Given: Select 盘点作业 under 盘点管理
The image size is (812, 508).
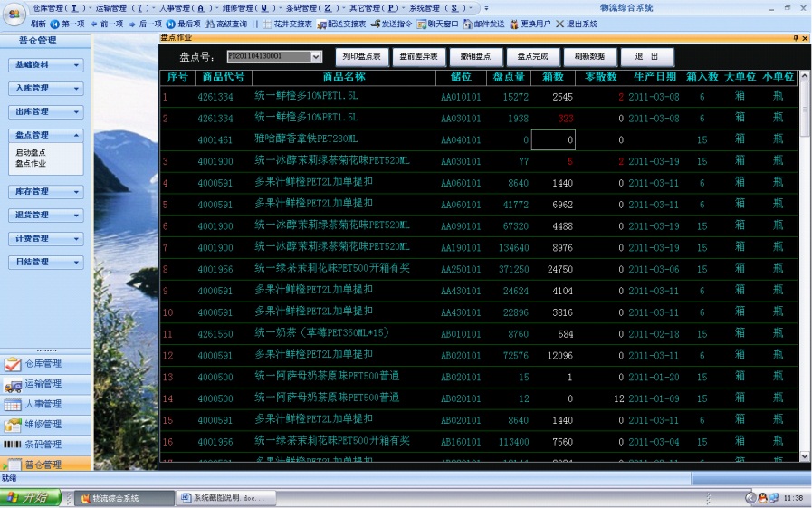Looking at the screenshot, I should 31,163.
